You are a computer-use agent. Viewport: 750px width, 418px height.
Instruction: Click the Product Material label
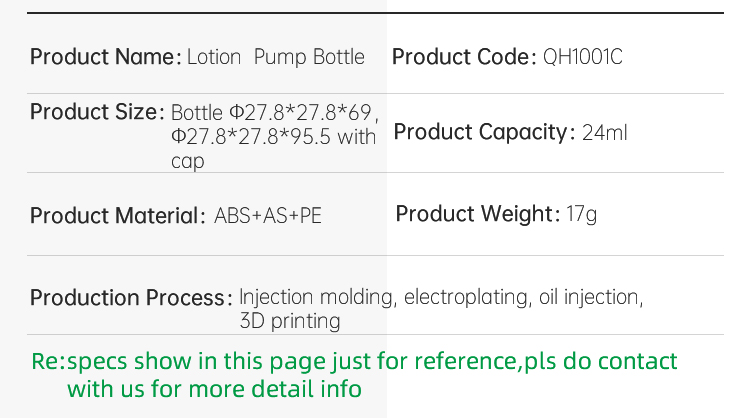(x=117, y=215)
